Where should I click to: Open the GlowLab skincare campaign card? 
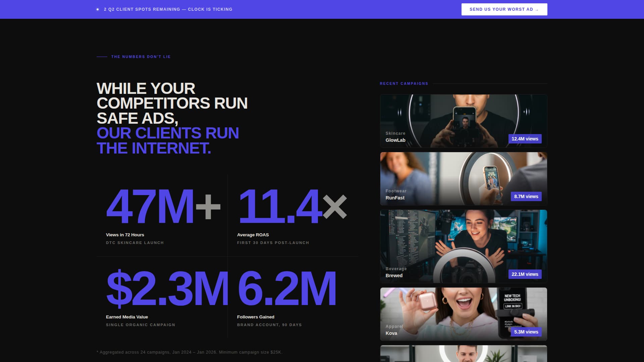(463, 121)
